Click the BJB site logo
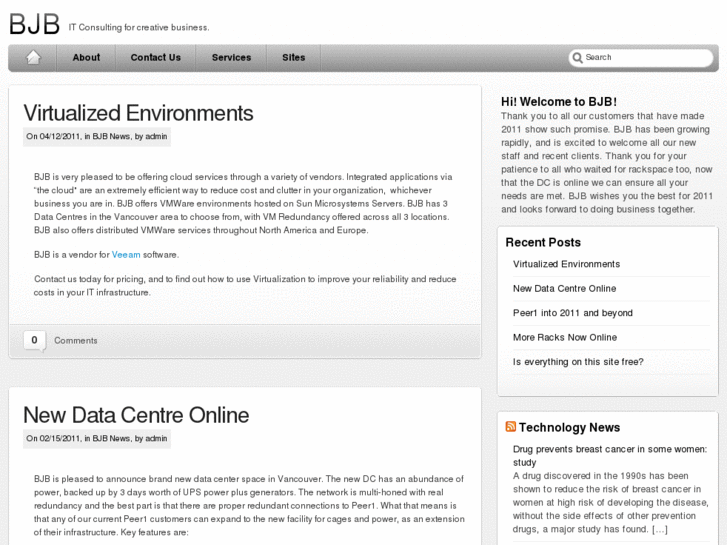This screenshot has width=727, height=545. tap(35, 24)
